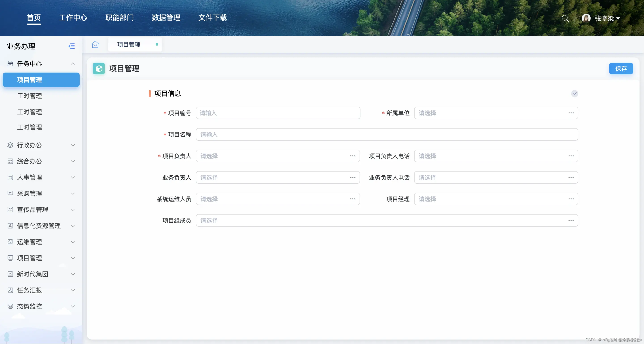The height and width of the screenshot is (344, 644).
Task: Collapse the sidebar using menu fold icon
Action: 72,46
